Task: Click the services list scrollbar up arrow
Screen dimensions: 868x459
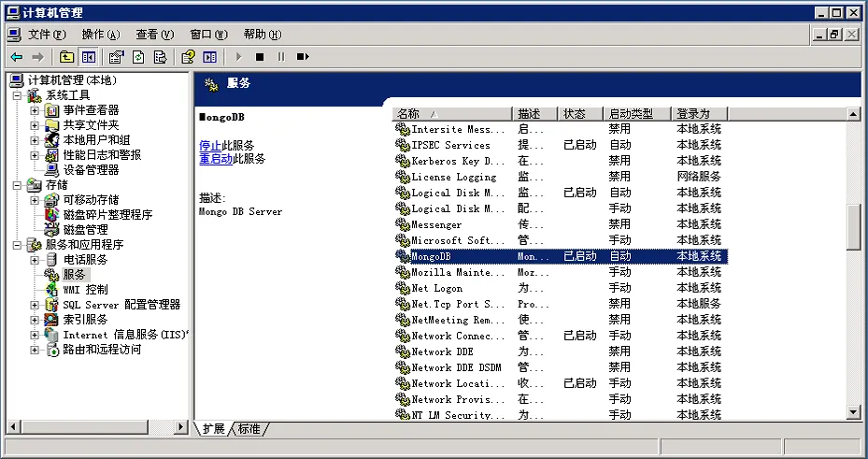Action: point(853,114)
